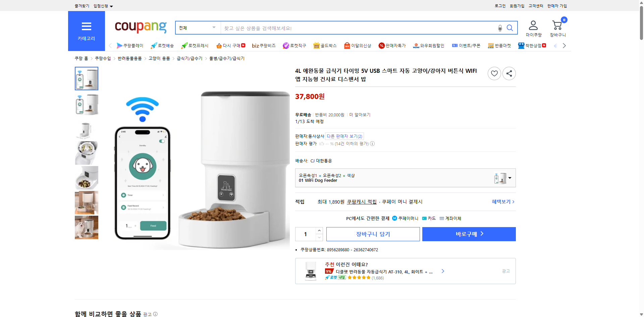The image size is (644, 317).
Task: Expand the 입점신청 dropdown arrow
Action: 111,6
